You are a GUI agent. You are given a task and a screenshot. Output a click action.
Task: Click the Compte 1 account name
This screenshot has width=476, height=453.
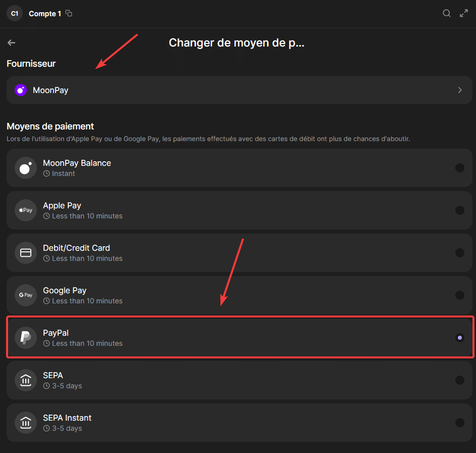pos(45,14)
